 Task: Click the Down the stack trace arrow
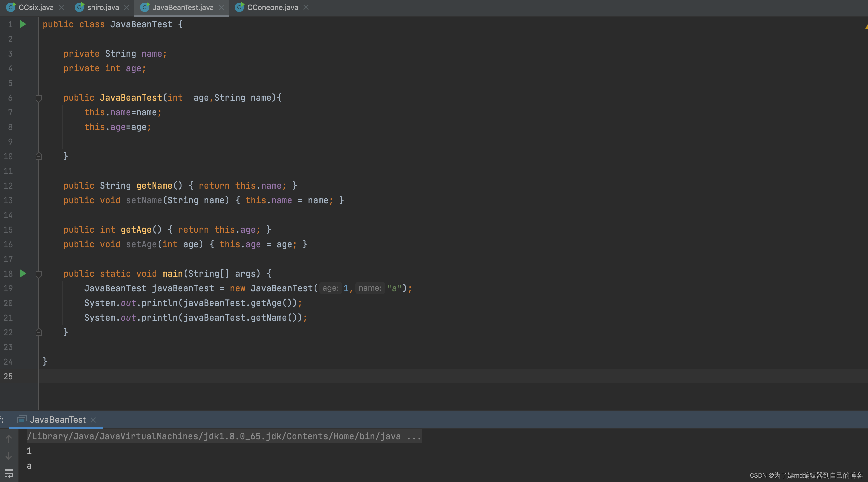pos(9,456)
